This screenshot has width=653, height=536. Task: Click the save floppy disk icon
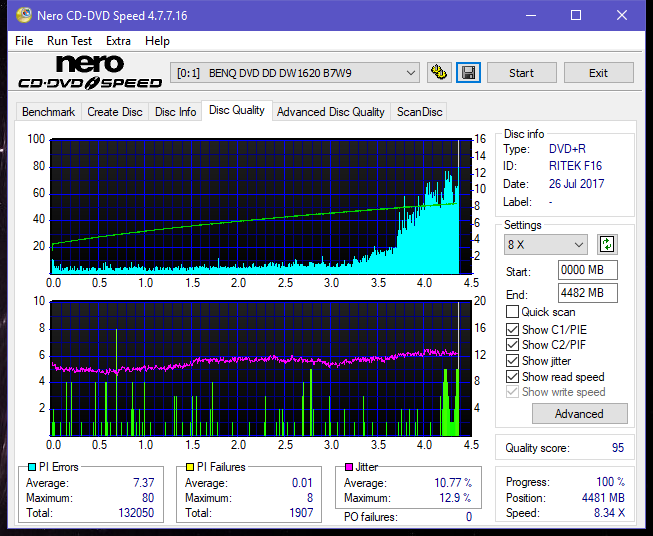click(x=469, y=73)
